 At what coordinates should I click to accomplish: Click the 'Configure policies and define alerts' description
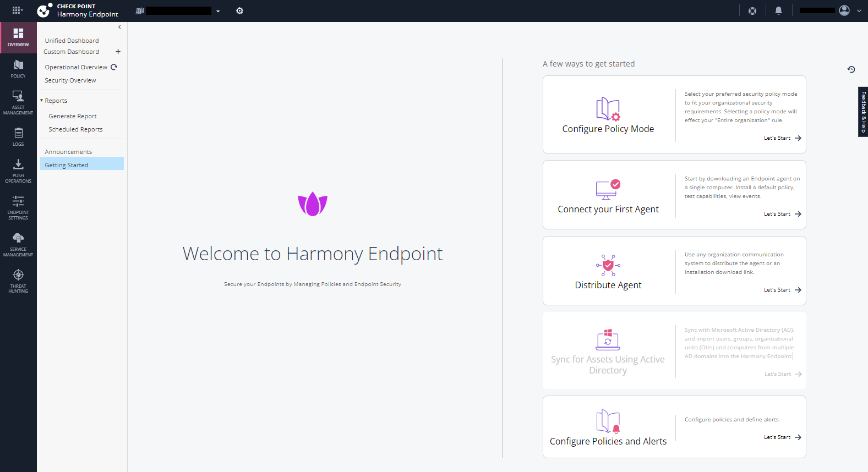pos(731,420)
